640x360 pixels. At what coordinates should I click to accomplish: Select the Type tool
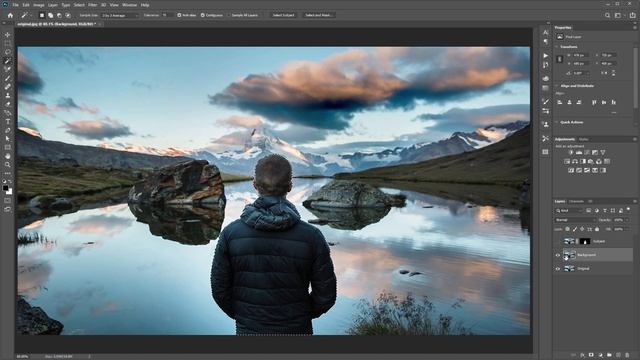click(x=8, y=122)
